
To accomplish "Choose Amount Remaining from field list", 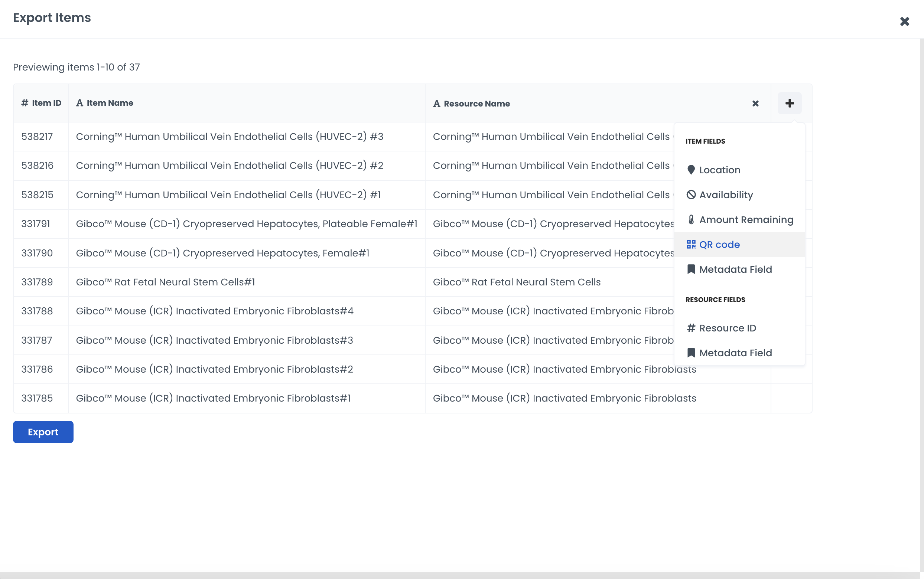I will (745, 220).
